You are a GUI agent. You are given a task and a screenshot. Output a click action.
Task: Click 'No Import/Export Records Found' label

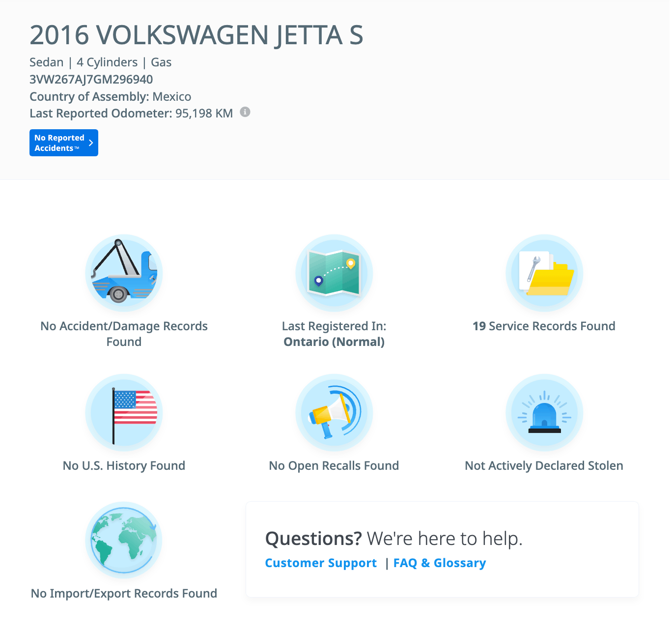coord(124,594)
